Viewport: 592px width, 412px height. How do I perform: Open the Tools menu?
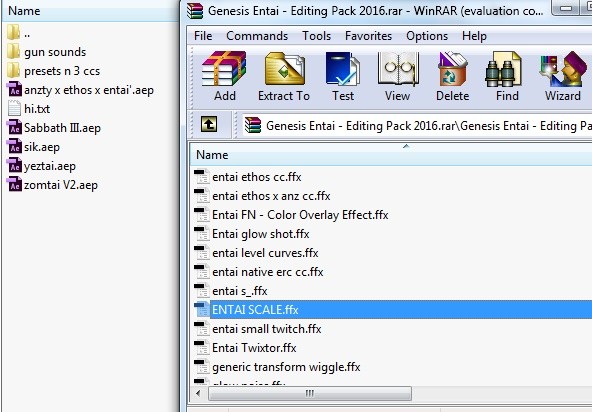316,36
